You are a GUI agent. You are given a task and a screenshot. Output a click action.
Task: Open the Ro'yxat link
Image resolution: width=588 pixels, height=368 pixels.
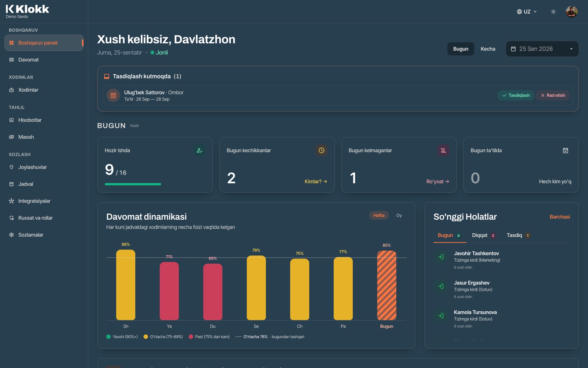438,181
